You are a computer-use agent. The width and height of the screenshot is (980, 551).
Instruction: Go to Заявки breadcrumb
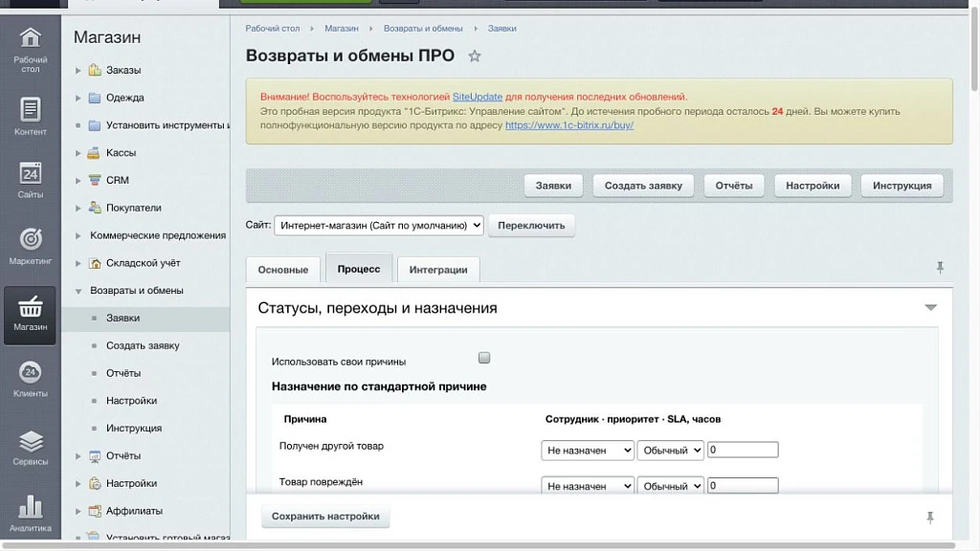[501, 29]
